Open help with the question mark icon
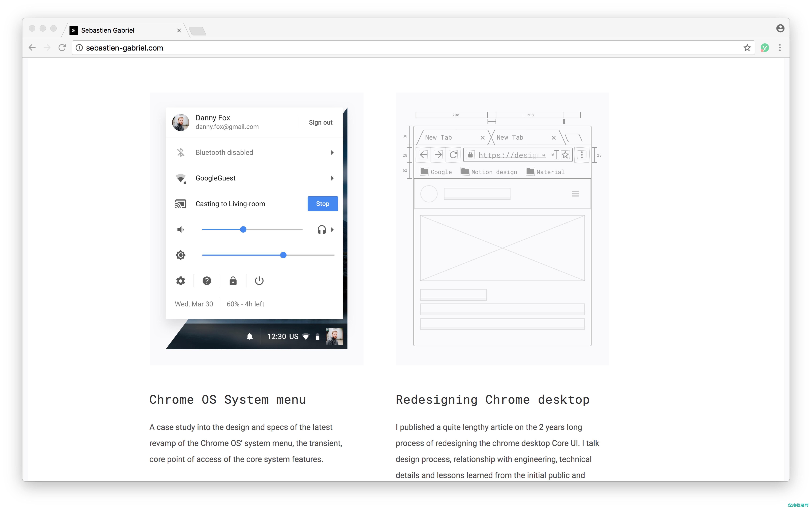Image resolution: width=812 pixels, height=508 pixels. click(207, 281)
